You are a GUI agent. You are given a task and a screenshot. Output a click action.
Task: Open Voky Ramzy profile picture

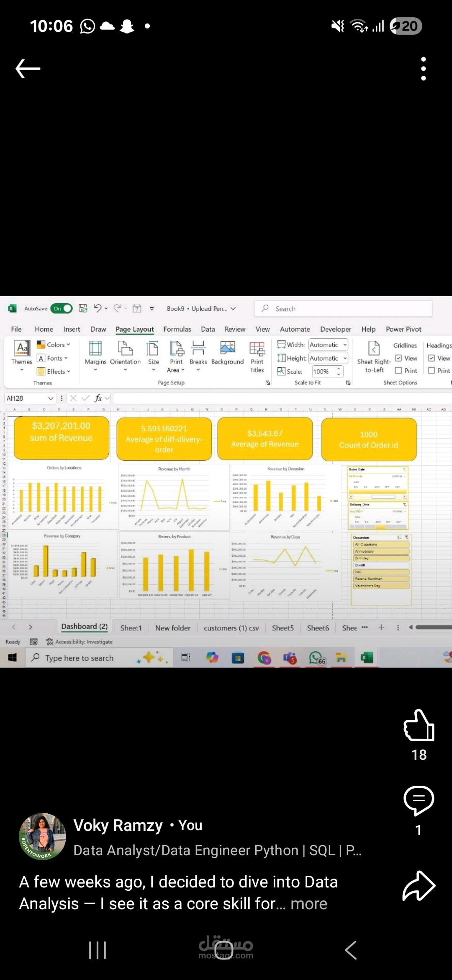43,836
